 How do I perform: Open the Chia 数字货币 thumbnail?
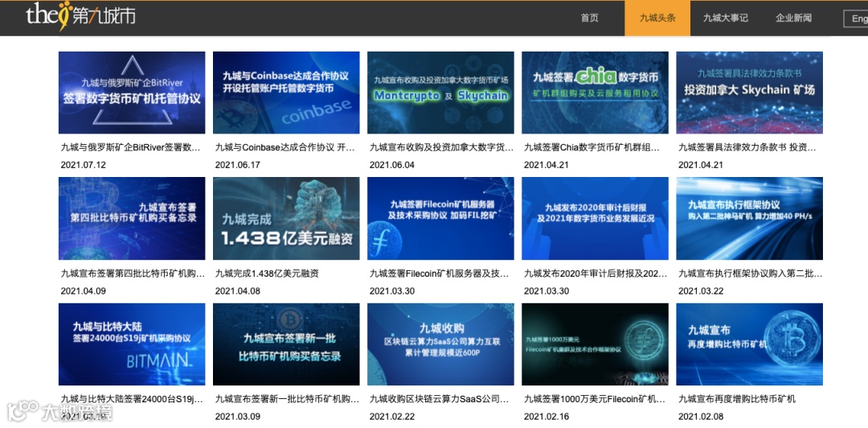595,93
